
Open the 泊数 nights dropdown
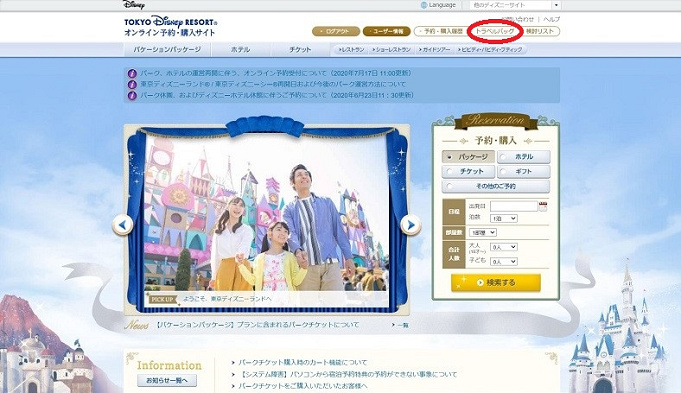[504, 218]
